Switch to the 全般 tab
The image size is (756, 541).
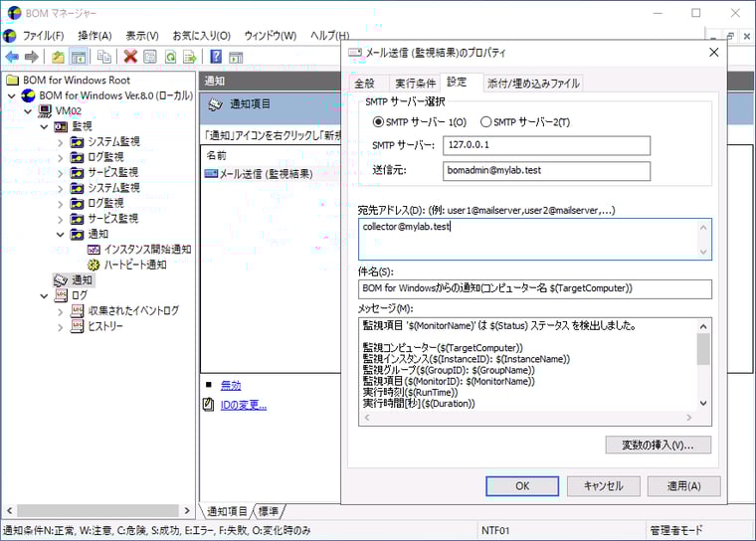click(x=364, y=84)
